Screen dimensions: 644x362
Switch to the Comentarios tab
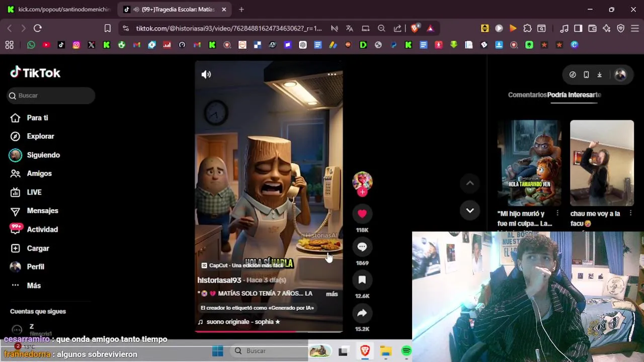click(x=527, y=95)
